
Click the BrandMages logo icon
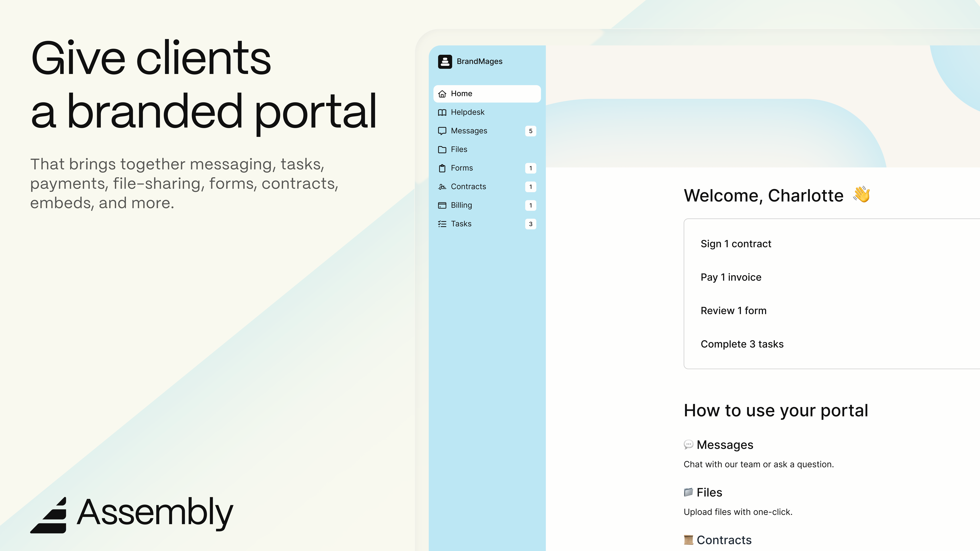tap(445, 61)
